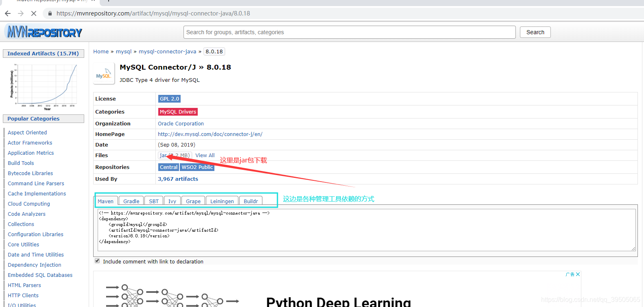Image resolution: width=644 pixels, height=307 pixels.
Task: Open the HTML Parsers category
Action: 24,285
